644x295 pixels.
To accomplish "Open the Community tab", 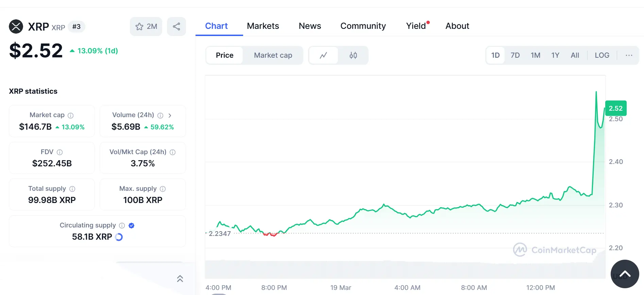I will [x=363, y=26].
